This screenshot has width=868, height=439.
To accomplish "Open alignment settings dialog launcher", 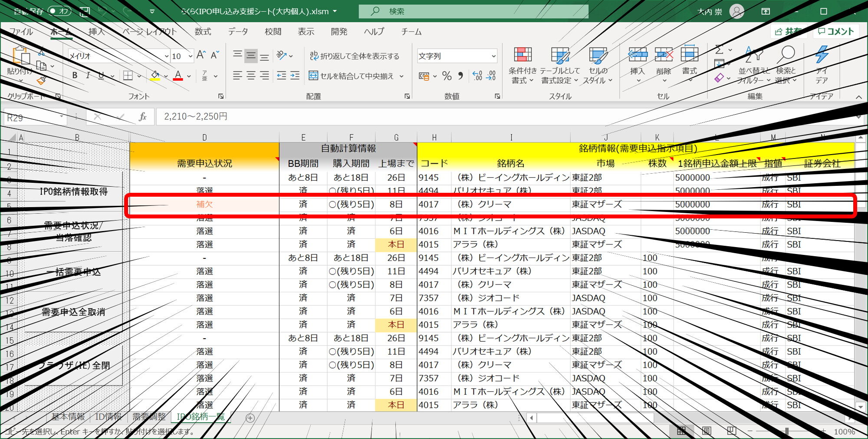I will click(407, 96).
